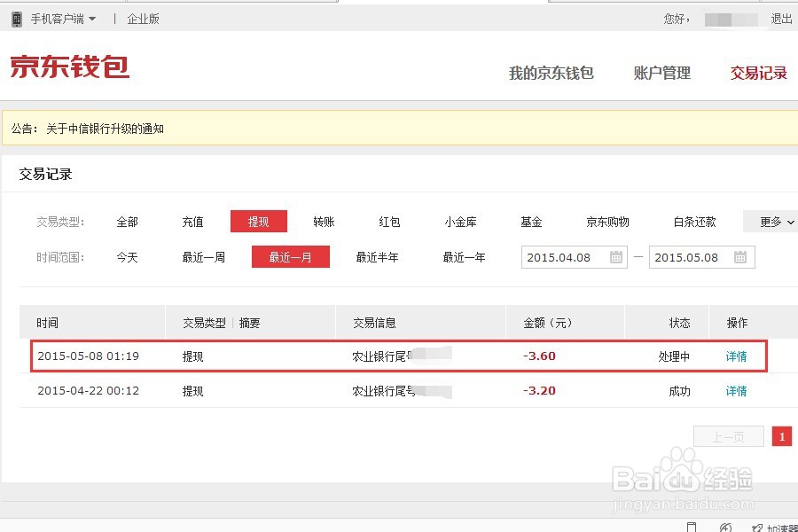The width and height of the screenshot is (798, 532).
Task: Open 我的京东钱包 tab
Action: pos(552,73)
